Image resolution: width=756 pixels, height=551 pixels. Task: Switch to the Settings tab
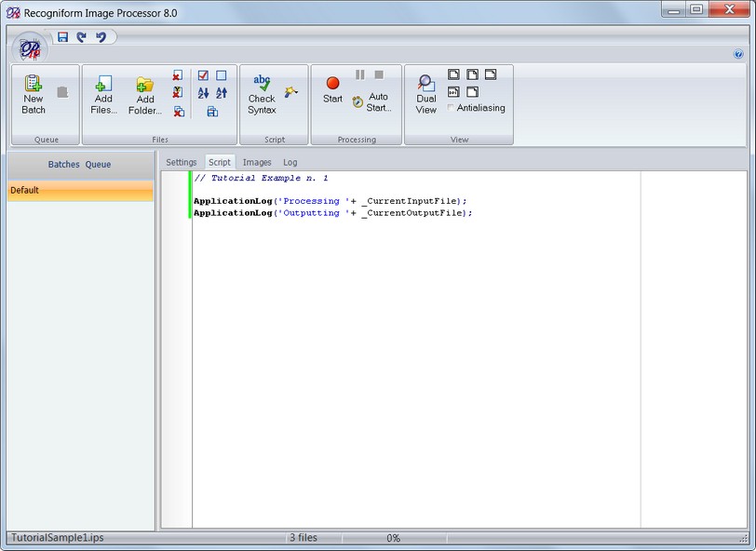tap(182, 163)
